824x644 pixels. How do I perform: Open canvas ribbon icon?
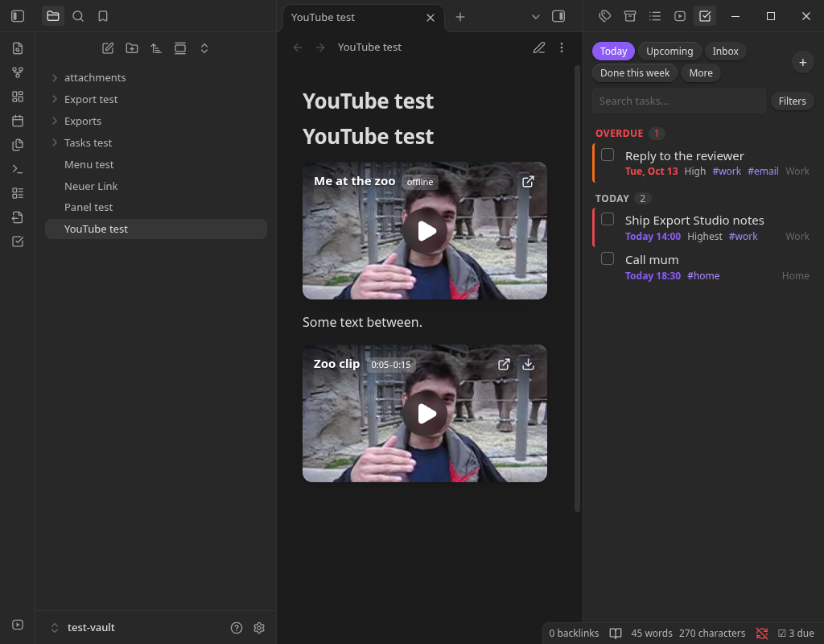(x=18, y=97)
